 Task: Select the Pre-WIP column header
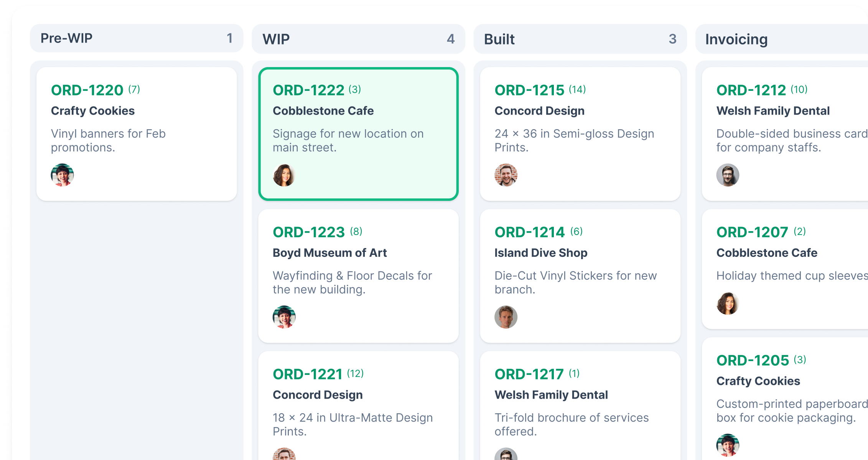tap(67, 38)
